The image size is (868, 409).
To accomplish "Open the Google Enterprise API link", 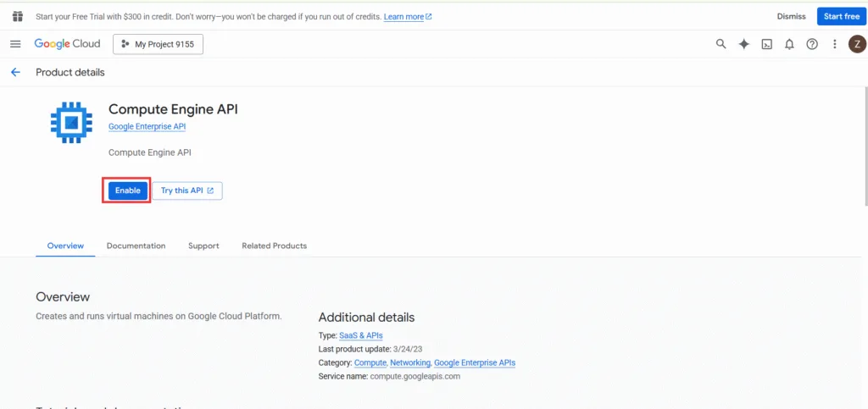I will click(x=147, y=126).
